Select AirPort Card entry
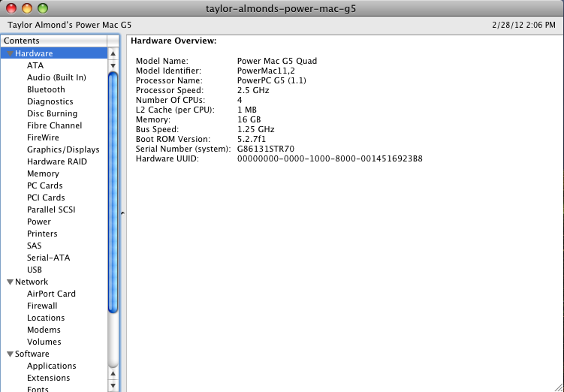Screen dimensions: 564x392 tap(51, 294)
